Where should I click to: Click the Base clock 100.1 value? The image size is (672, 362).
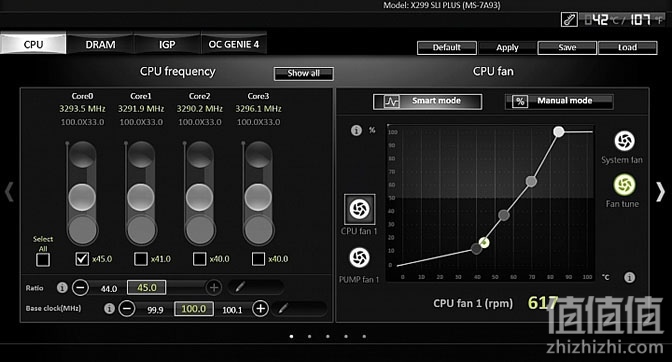pyautogui.click(x=232, y=310)
